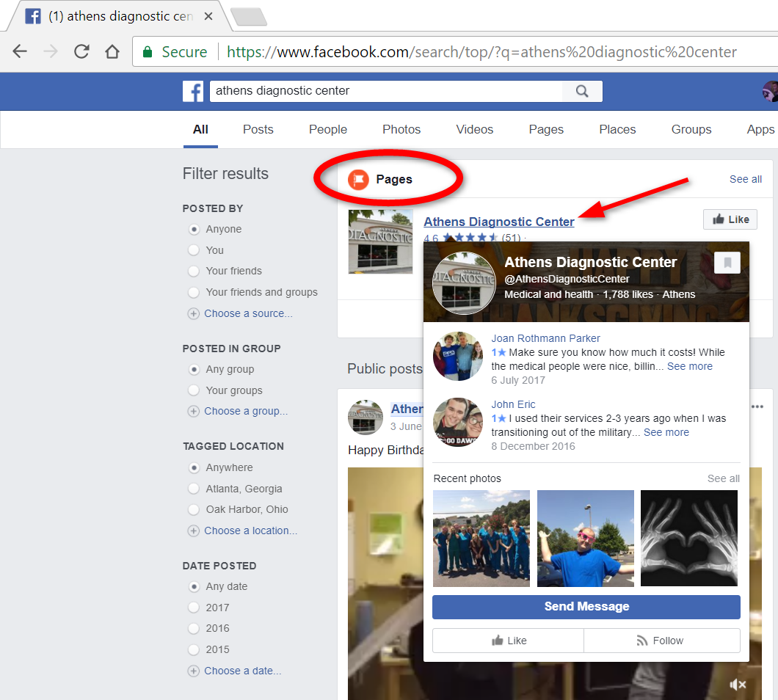Expand the Choose a location option
778x700 pixels.
pyautogui.click(x=250, y=531)
